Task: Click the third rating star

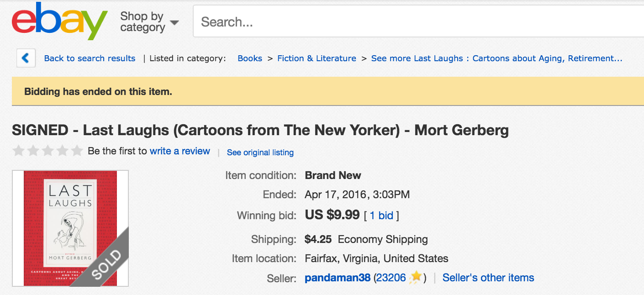Action: [48, 151]
